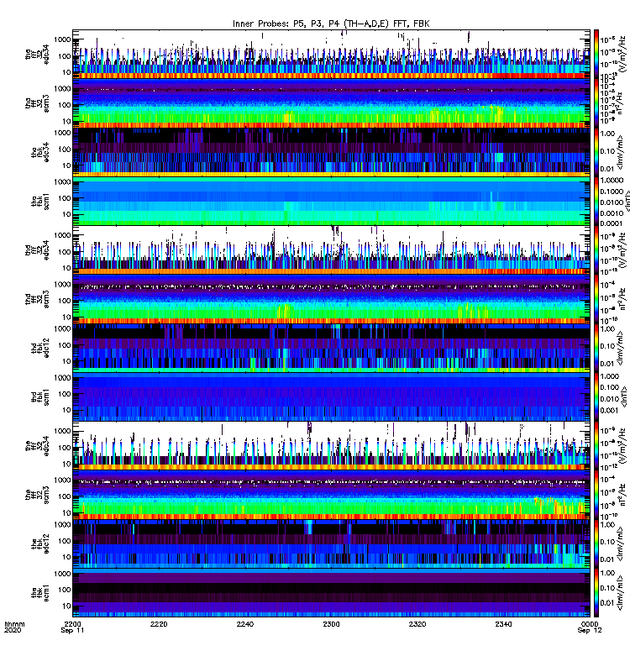
Task: Click the 2240 time axis label
Action: pyautogui.click(x=244, y=624)
